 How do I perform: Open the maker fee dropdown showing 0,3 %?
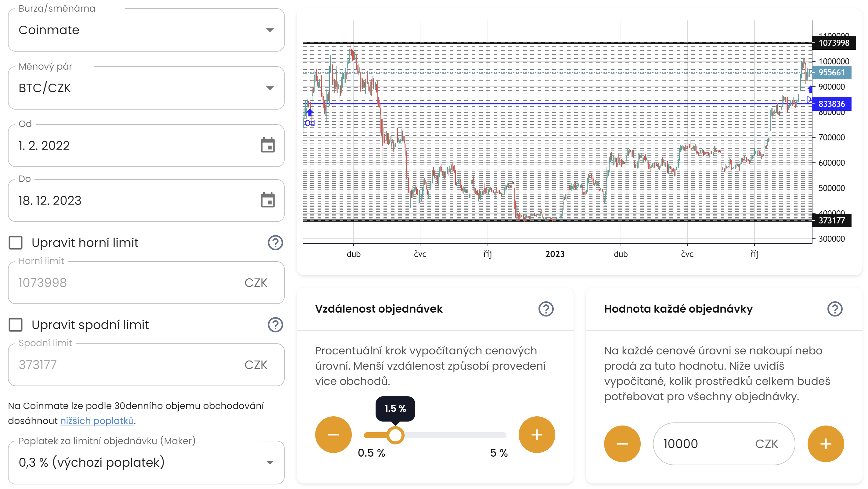pyautogui.click(x=270, y=463)
